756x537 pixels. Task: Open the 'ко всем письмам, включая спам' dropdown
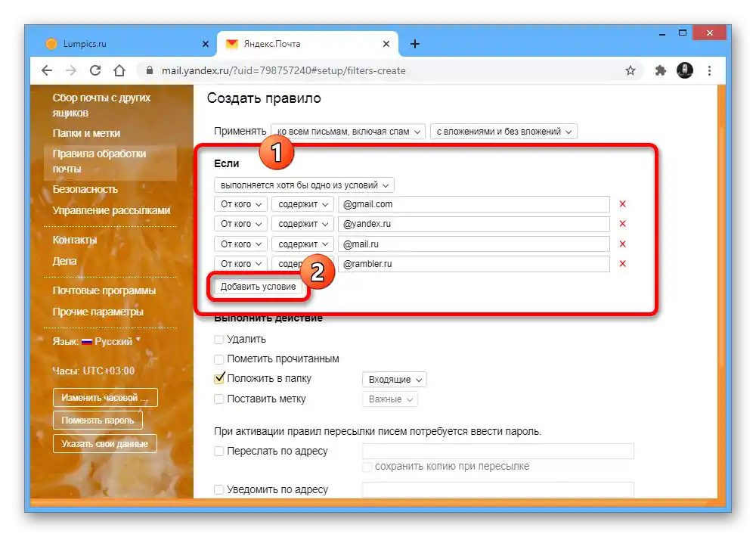(348, 132)
